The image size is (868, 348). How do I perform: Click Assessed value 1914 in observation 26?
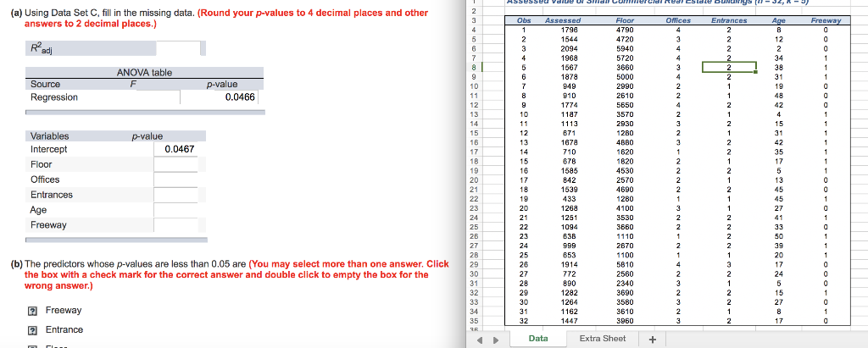pyautogui.click(x=569, y=264)
